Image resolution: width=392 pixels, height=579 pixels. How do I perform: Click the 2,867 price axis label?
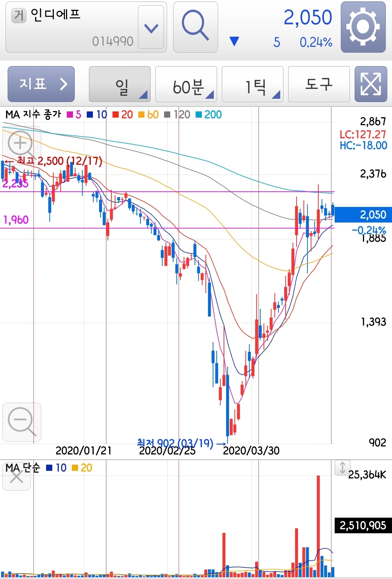coord(373,121)
